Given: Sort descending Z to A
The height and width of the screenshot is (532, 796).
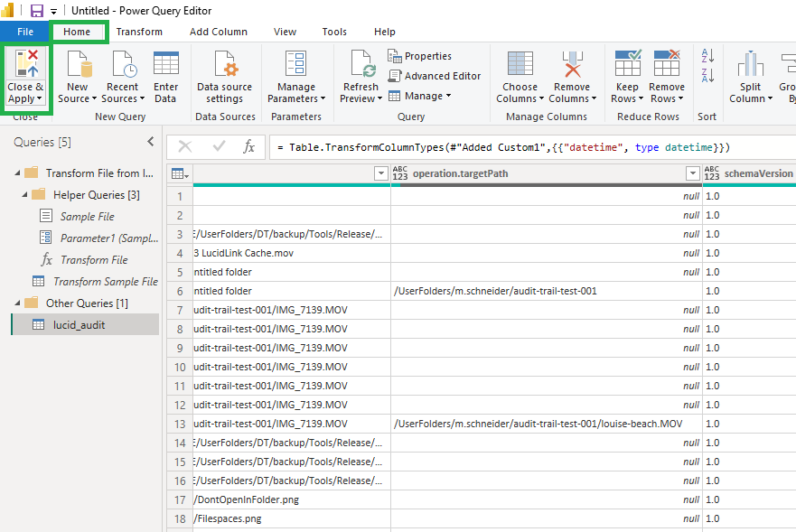Looking at the screenshot, I should coord(707,75).
